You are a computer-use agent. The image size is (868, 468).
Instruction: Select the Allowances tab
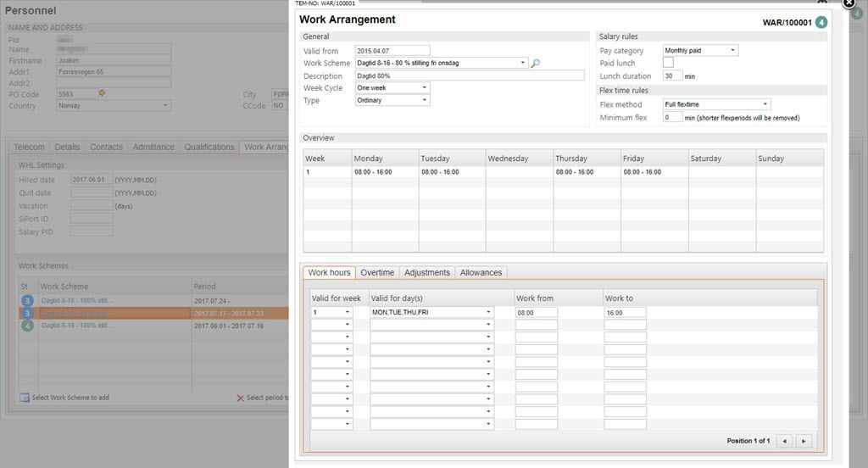coord(481,273)
